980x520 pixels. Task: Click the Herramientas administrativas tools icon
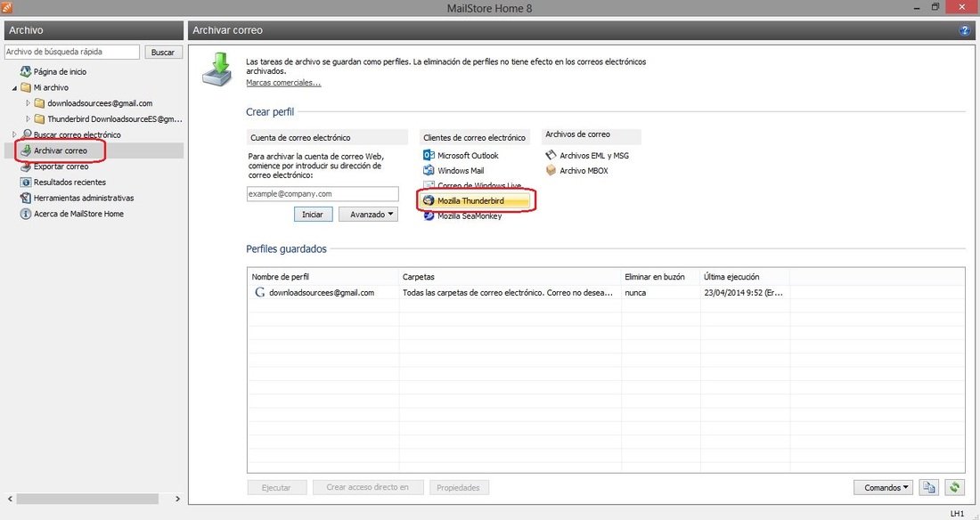click(x=26, y=198)
